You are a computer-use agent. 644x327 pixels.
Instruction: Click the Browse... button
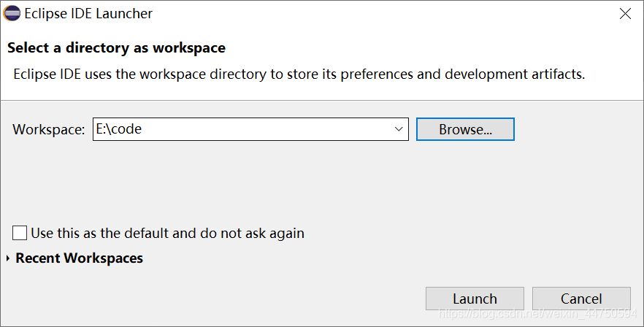coord(465,129)
